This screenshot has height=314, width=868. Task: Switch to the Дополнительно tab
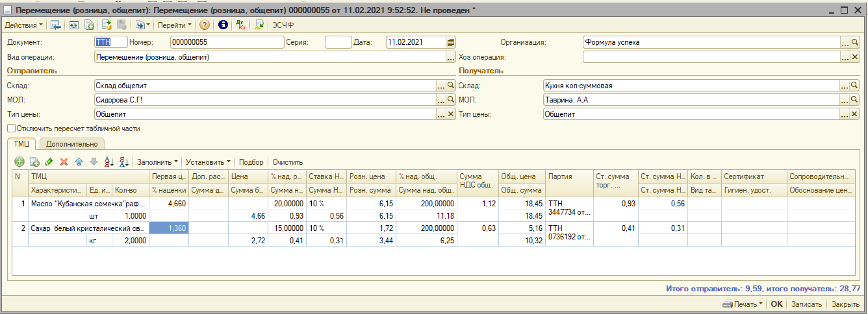[71, 144]
